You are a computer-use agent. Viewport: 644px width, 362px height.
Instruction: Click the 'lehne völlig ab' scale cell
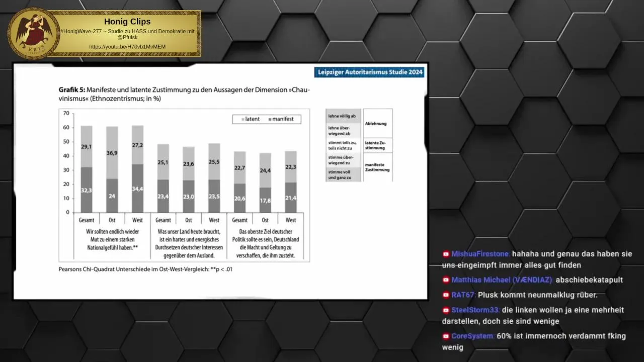click(x=343, y=116)
